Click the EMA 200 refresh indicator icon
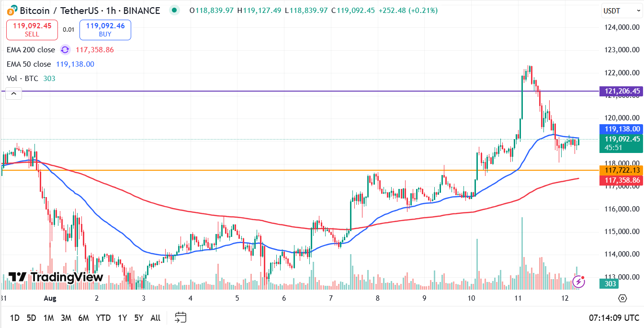 pos(65,50)
